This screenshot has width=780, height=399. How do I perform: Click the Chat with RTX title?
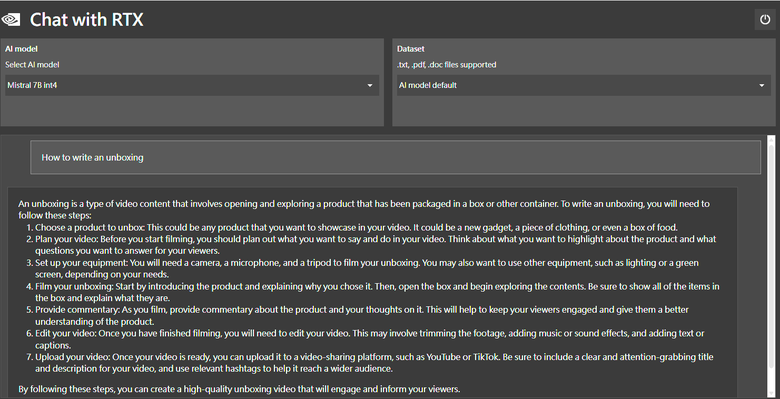tap(87, 20)
